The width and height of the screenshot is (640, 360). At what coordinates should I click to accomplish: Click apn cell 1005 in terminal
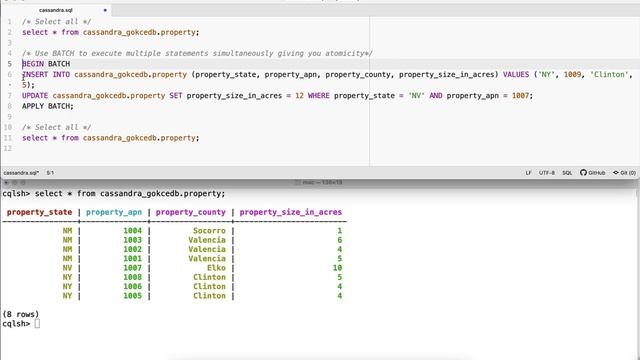click(133, 296)
